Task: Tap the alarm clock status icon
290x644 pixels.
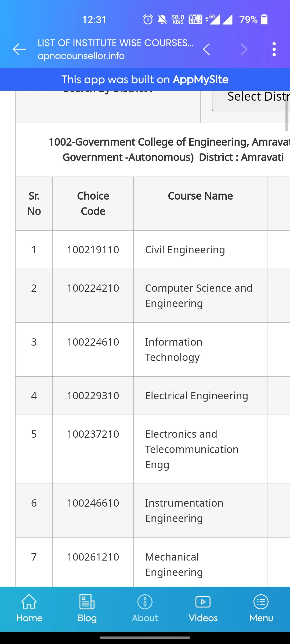Action: [x=148, y=20]
